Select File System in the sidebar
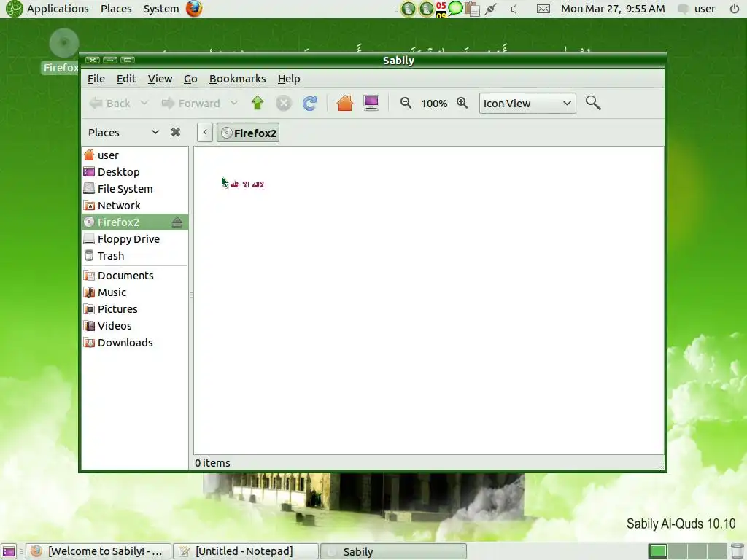The height and width of the screenshot is (560, 747). pos(135,189)
